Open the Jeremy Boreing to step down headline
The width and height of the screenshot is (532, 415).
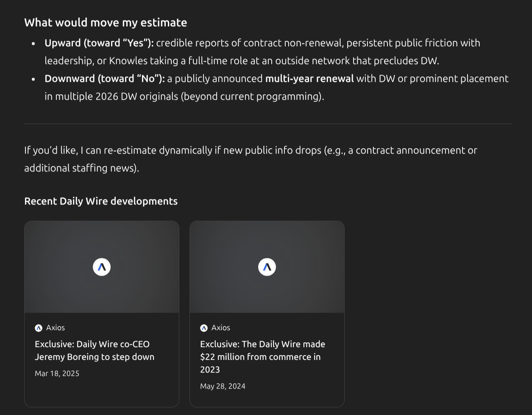(x=94, y=351)
